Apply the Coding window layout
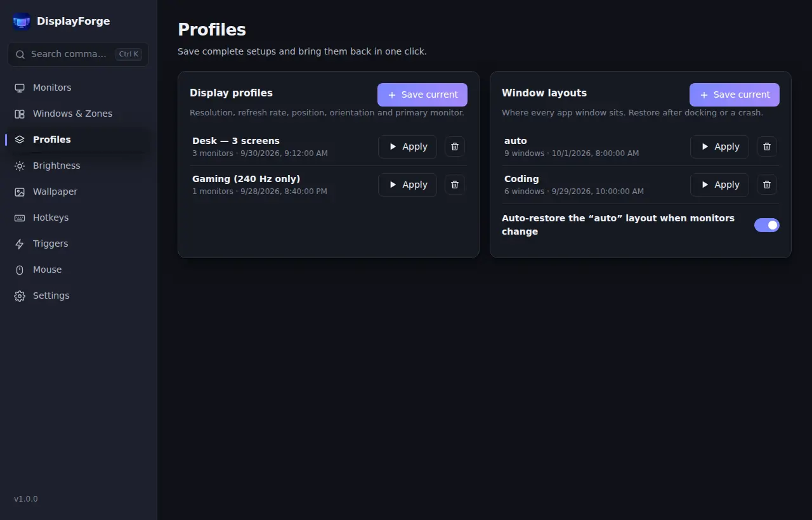 tap(719, 185)
